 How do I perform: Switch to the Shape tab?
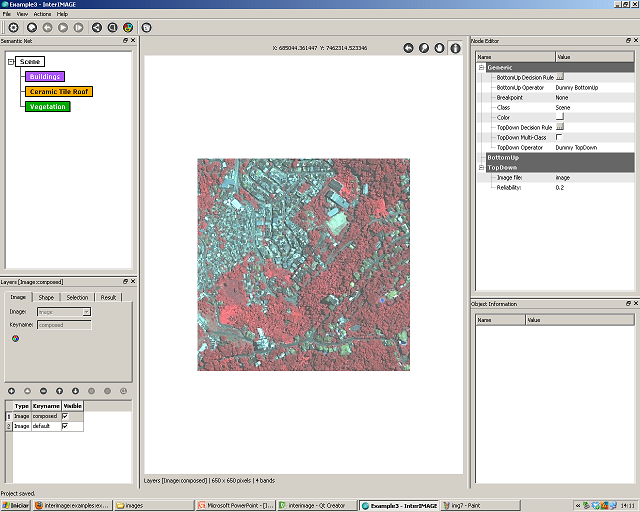click(x=46, y=297)
